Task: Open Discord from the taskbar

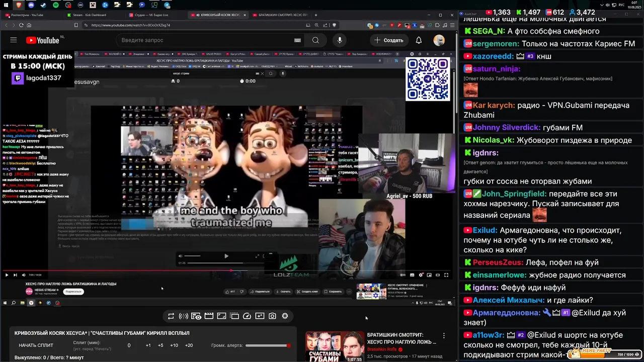Action: click(31, 5)
